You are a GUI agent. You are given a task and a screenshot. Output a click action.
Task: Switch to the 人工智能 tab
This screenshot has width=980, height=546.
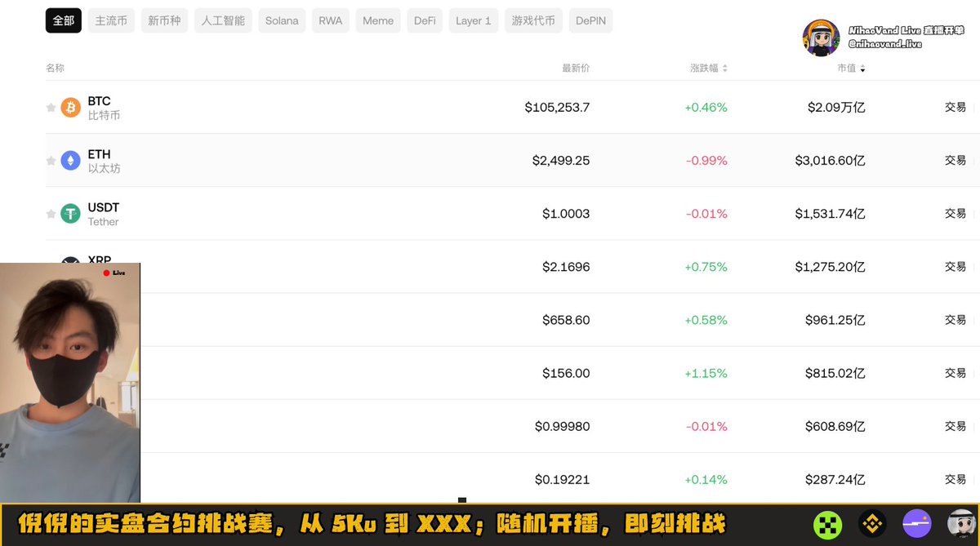224,20
